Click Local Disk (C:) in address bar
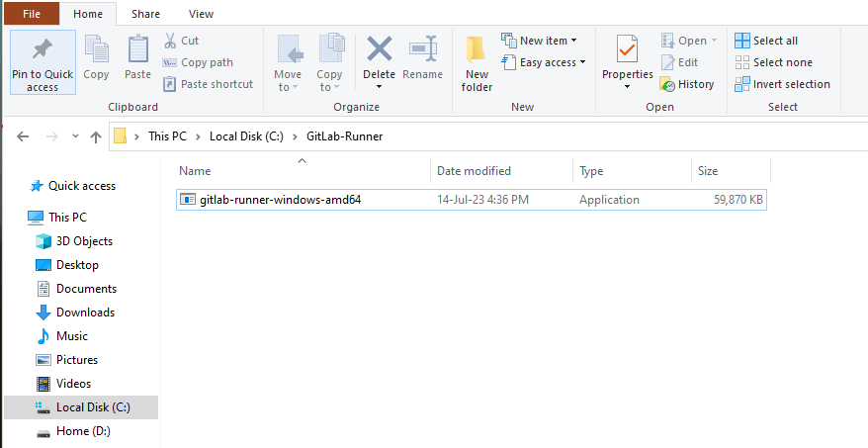The width and height of the screenshot is (868, 448). point(246,136)
